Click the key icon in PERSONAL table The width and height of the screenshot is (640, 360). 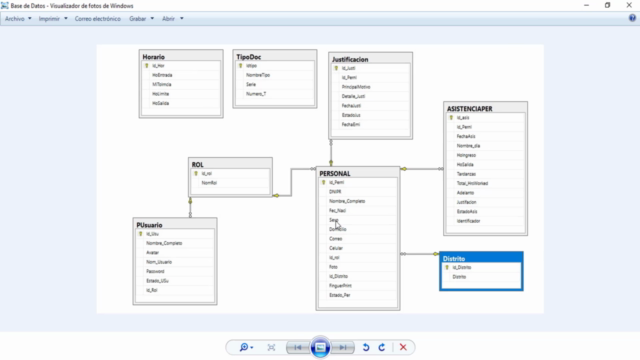(x=324, y=182)
